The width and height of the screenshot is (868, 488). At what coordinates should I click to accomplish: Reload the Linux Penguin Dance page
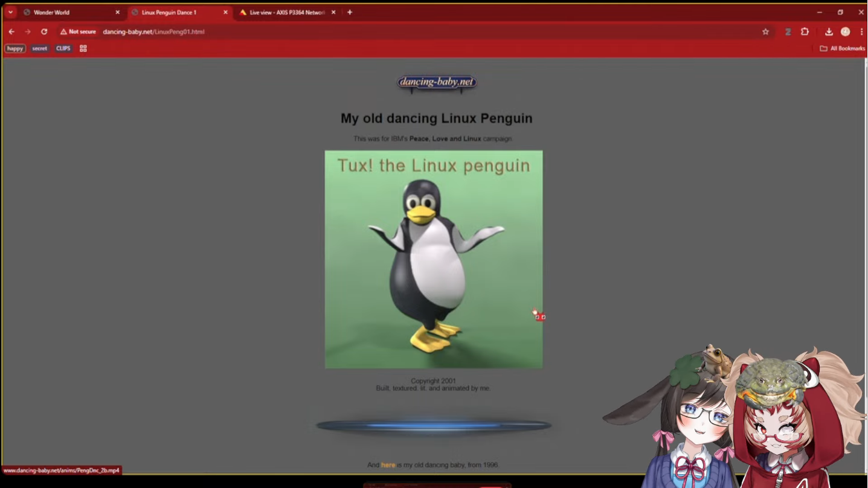[x=44, y=31]
